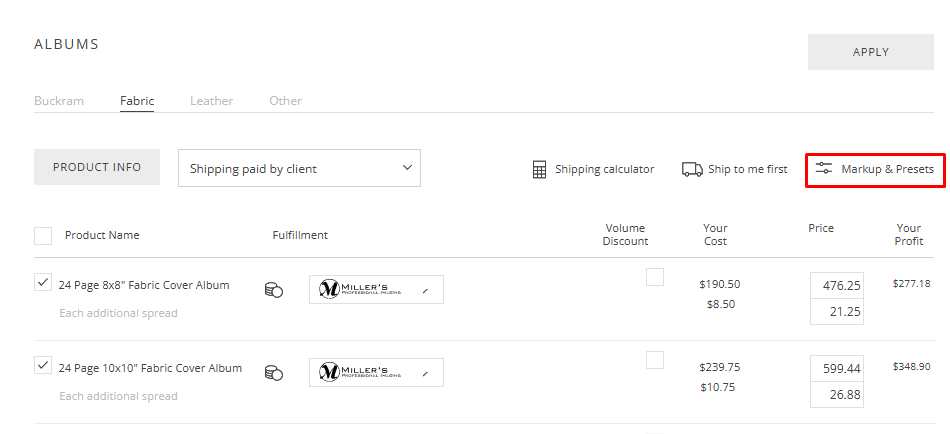Switch to the Leather tab
Screen dimensions: 950x434
[211, 101]
